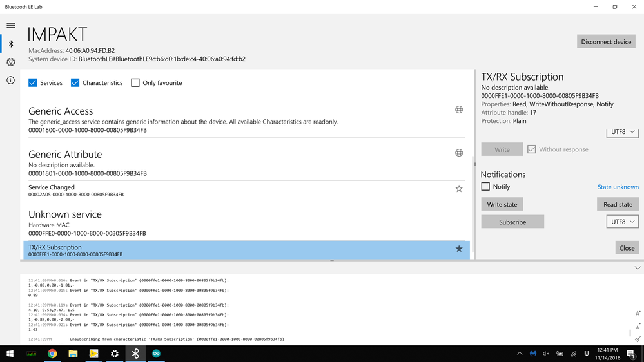Toggle the Characteristics checkbox
The image size is (644, 362).
coord(75,83)
